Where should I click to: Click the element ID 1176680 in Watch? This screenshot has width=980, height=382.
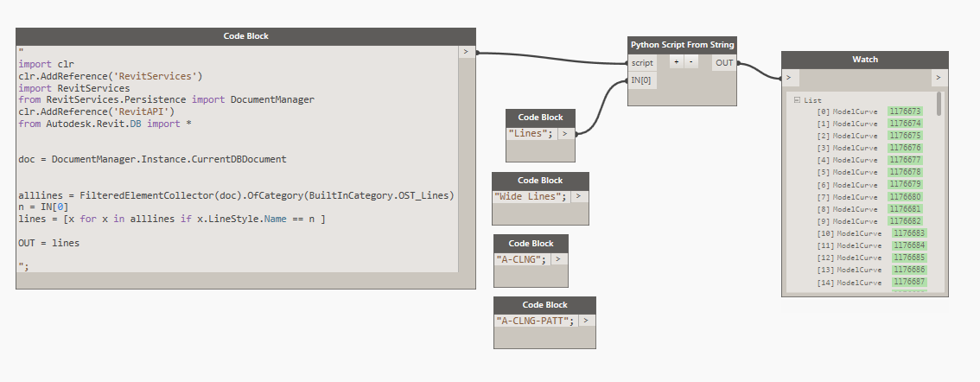pos(905,197)
